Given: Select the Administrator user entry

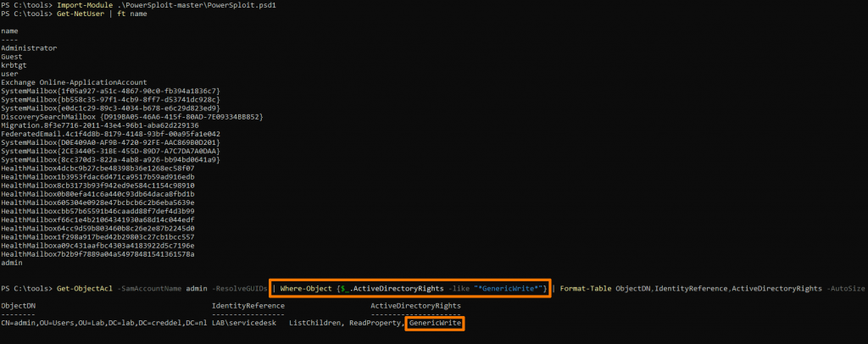Looking at the screenshot, I should pyautogui.click(x=29, y=48).
